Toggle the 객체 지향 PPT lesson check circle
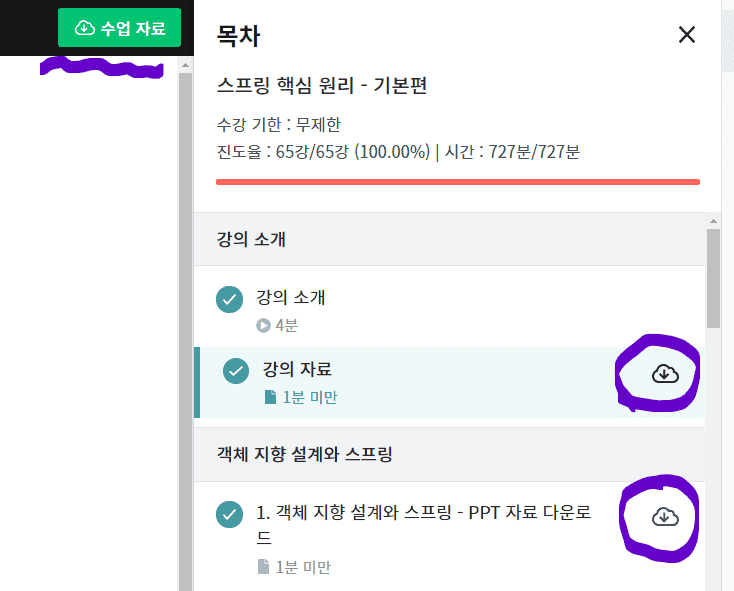 click(x=229, y=514)
